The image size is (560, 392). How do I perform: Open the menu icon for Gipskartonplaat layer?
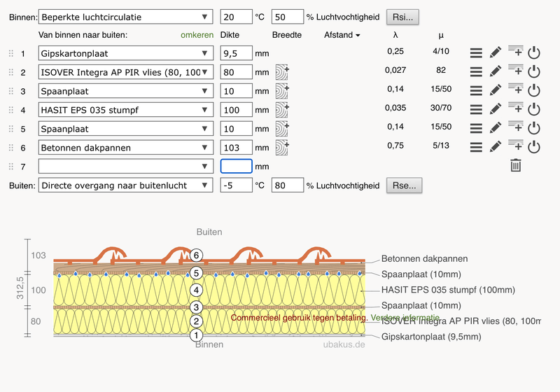pos(476,52)
